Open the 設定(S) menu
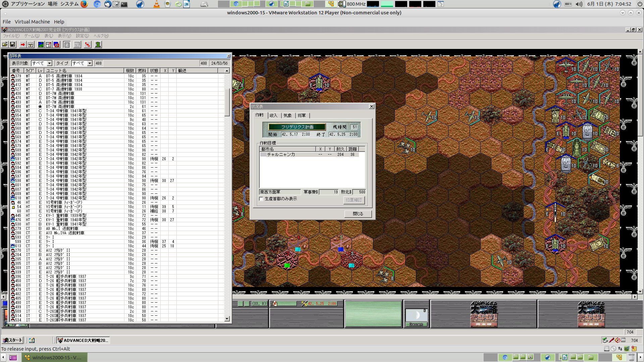This screenshot has width=644, height=362. coord(82,36)
